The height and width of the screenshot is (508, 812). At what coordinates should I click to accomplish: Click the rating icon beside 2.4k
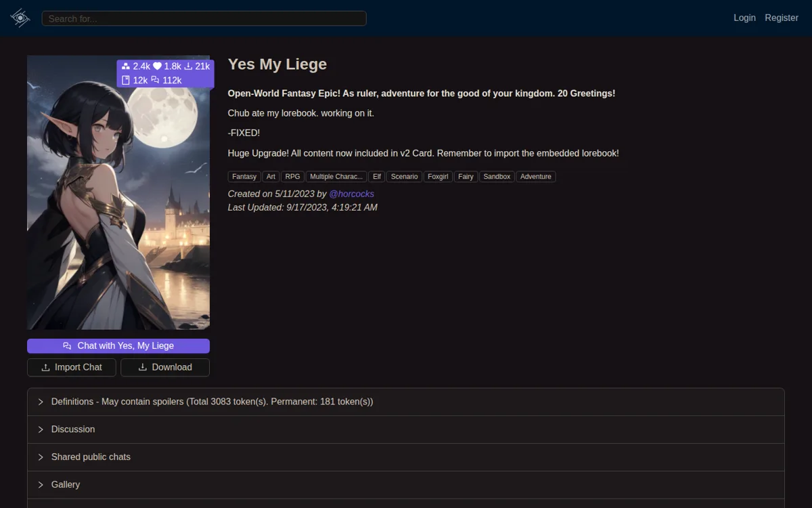coord(126,66)
